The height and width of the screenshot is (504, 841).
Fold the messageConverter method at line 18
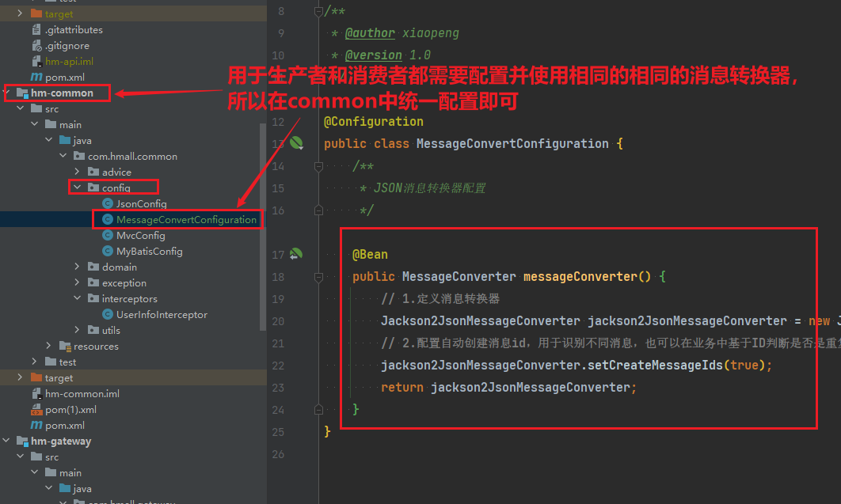(318, 276)
